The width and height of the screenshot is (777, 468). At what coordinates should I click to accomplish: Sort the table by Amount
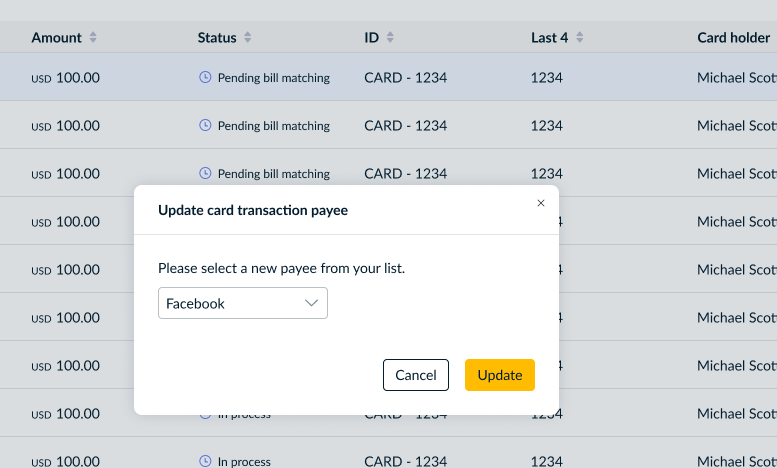93,37
